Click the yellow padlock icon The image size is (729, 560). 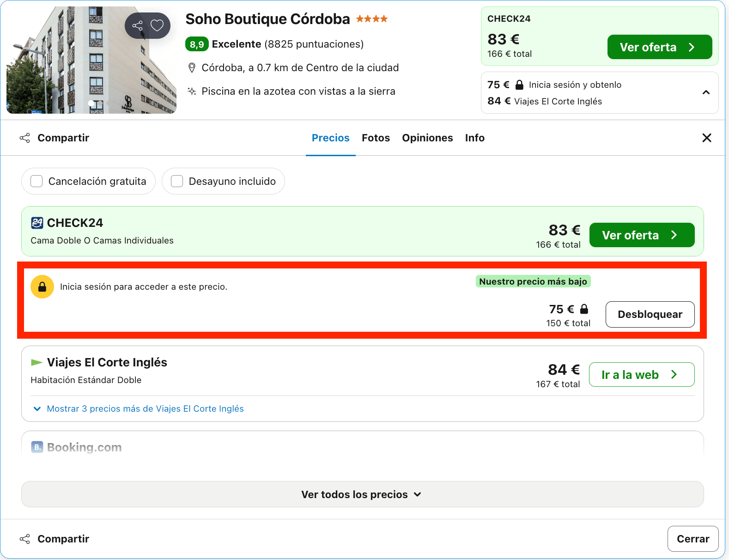pyautogui.click(x=42, y=287)
